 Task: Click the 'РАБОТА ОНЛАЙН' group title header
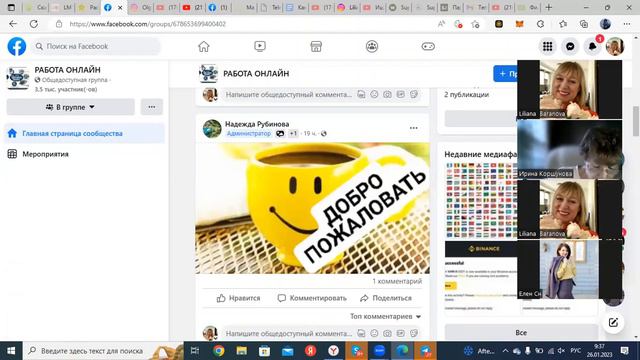[256, 73]
